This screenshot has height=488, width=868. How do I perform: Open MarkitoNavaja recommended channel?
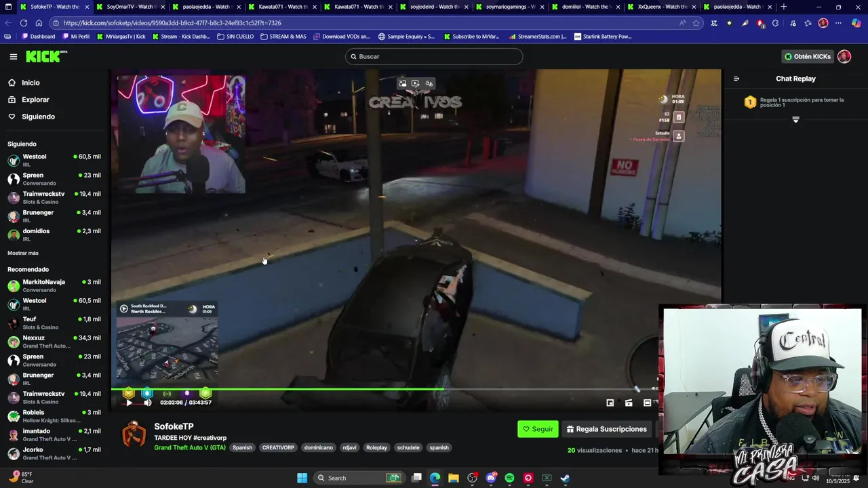coord(54,286)
